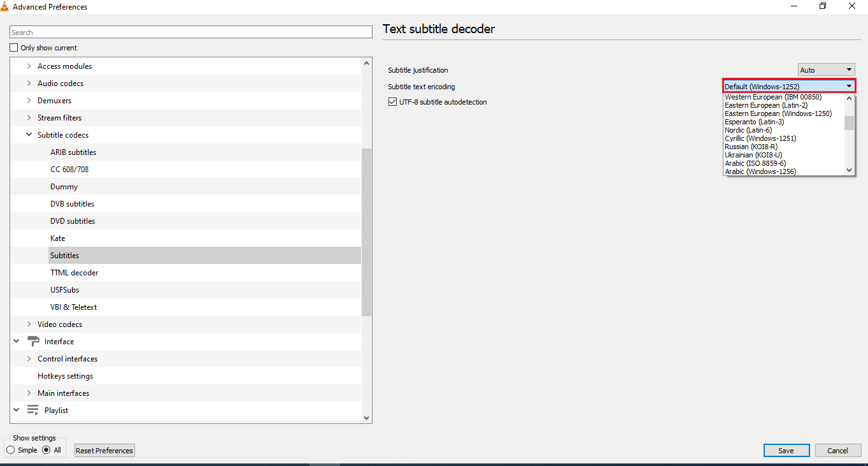Open Hotkeys settings in the tree
Image resolution: width=868 pixels, height=466 pixels.
pyautogui.click(x=65, y=376)
